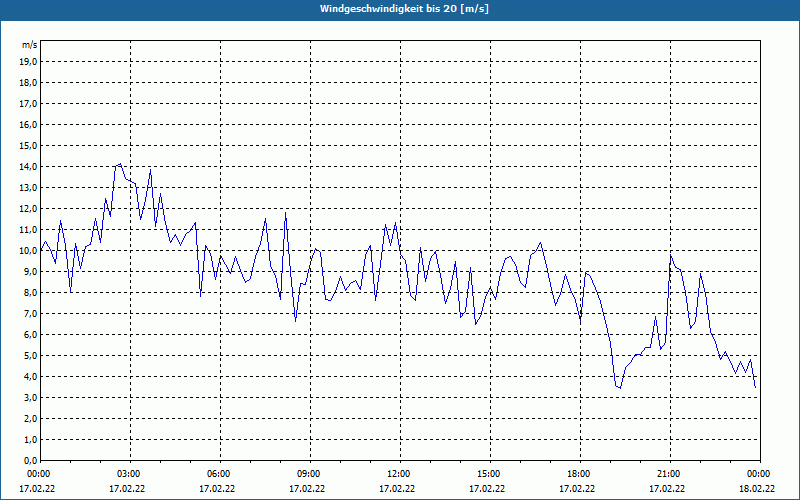Image resolution: width=800 pixels, height=500 pixels.
Task: Click the '00:00' time label above 17.02.22
Action: pyautogui.click(x=39, y=474)
